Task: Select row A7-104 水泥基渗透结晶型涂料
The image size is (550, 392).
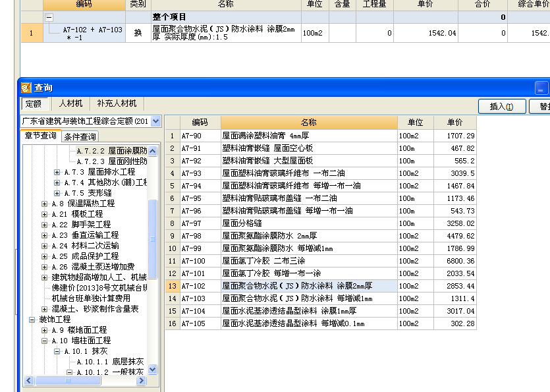Action: pyautogui.click(x=321, y=311)
